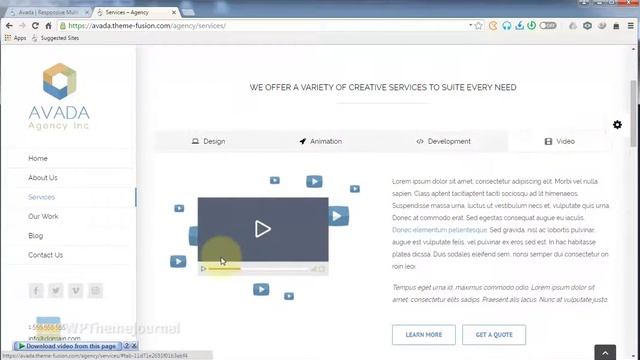Switch to the Avada Responsive browser tab
The width and height of the screenshot is (640, 360).
48,13
